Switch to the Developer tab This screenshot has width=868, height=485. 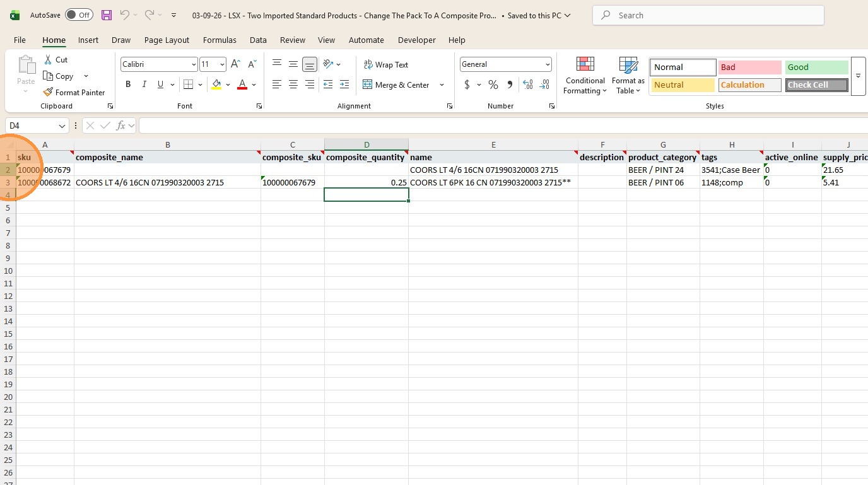416,40
